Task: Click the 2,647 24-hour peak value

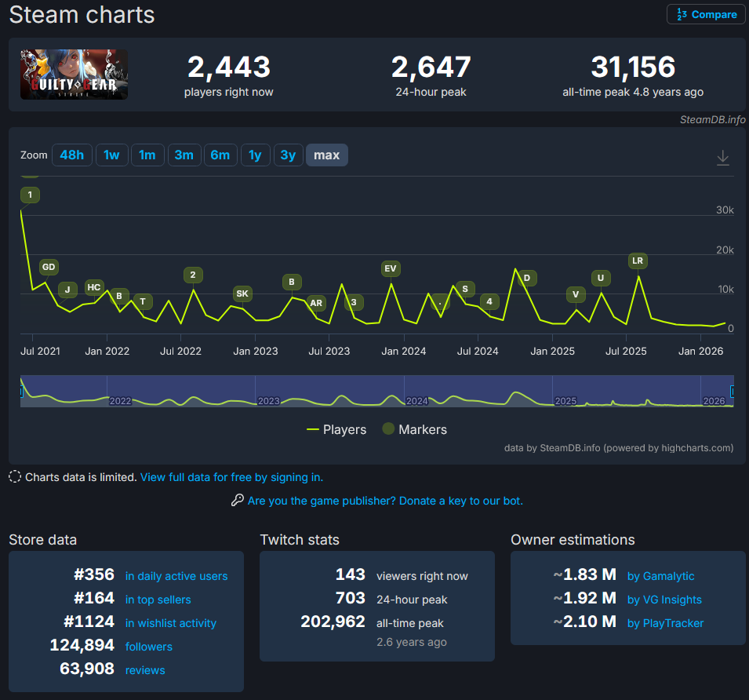Action: [431, 67]
